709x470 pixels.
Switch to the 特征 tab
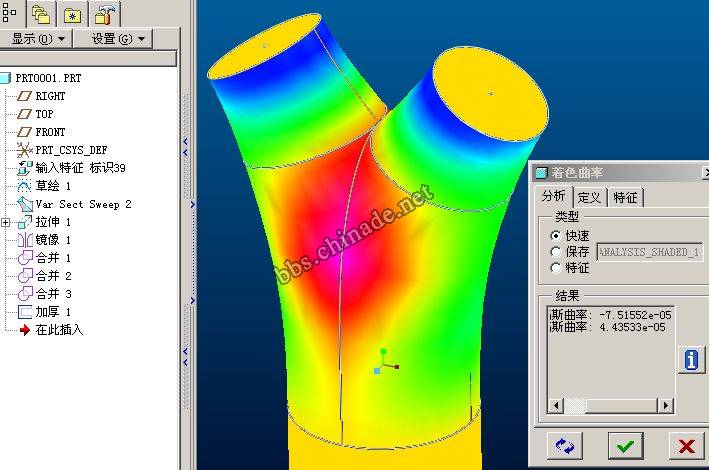[x=625, y=198]
